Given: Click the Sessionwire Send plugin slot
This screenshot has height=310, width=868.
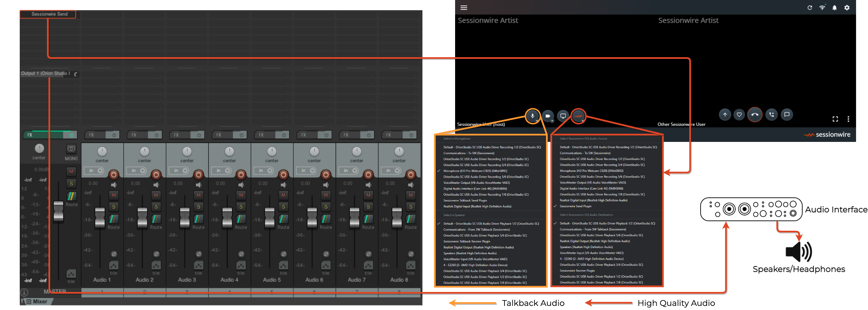Looking at the screenshot, I should tap(48, 14).
